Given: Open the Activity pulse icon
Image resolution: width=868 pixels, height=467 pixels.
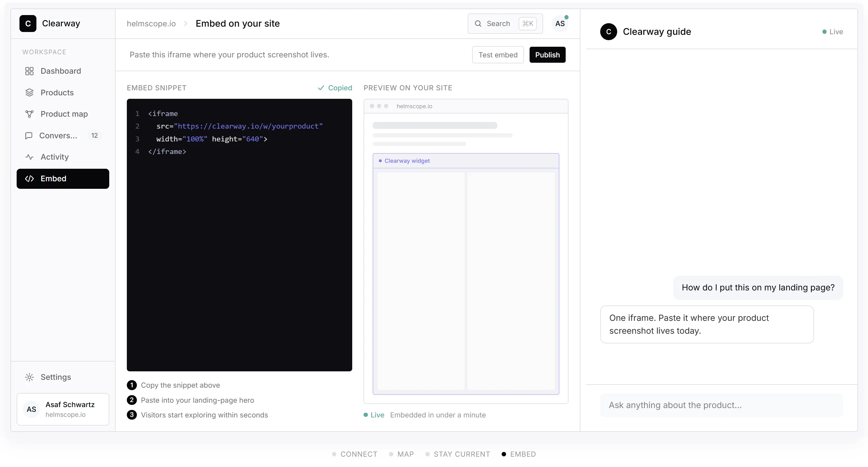Looking at the screenshot, I should point(29,157).
